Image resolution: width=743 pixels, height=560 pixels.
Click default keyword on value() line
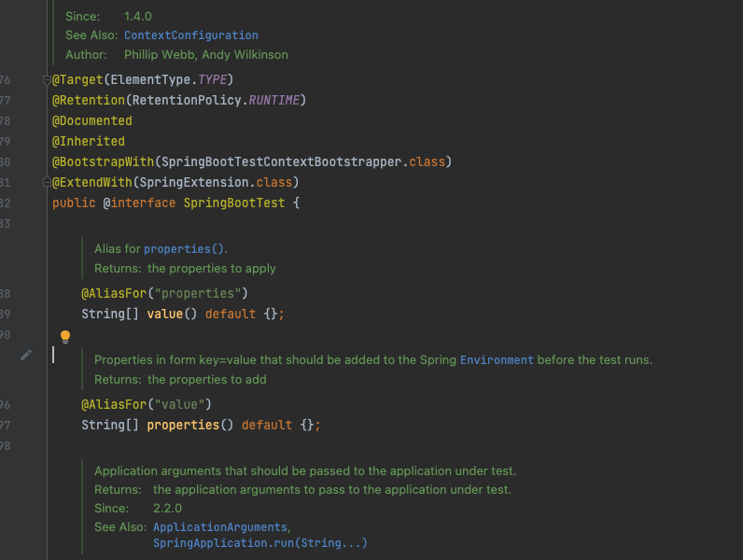point(231,315)
